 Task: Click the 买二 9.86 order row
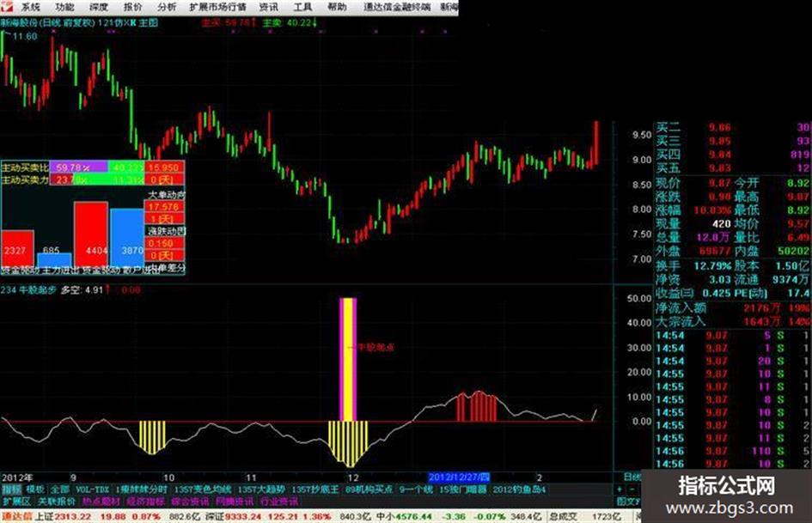pos(732,127)
